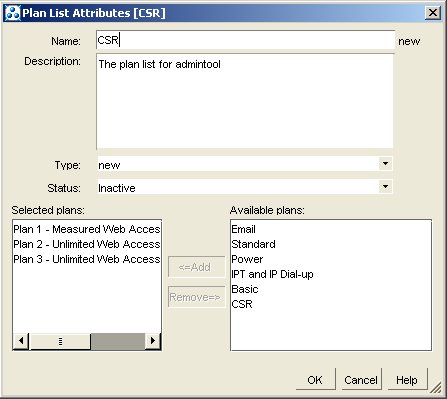Viewport: 447px width, 399px height.
Task: Click the resize grip at dialog corner
Action: click(x=435, y=388)
